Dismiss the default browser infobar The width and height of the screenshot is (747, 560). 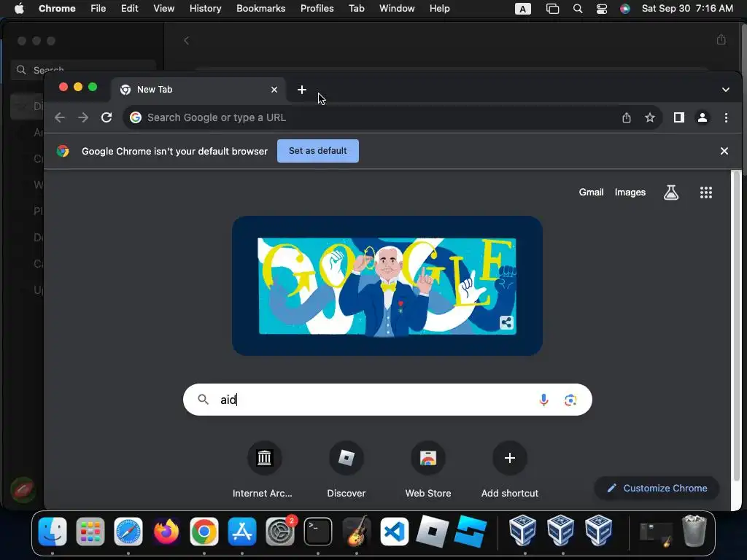[x=724, y=151]
